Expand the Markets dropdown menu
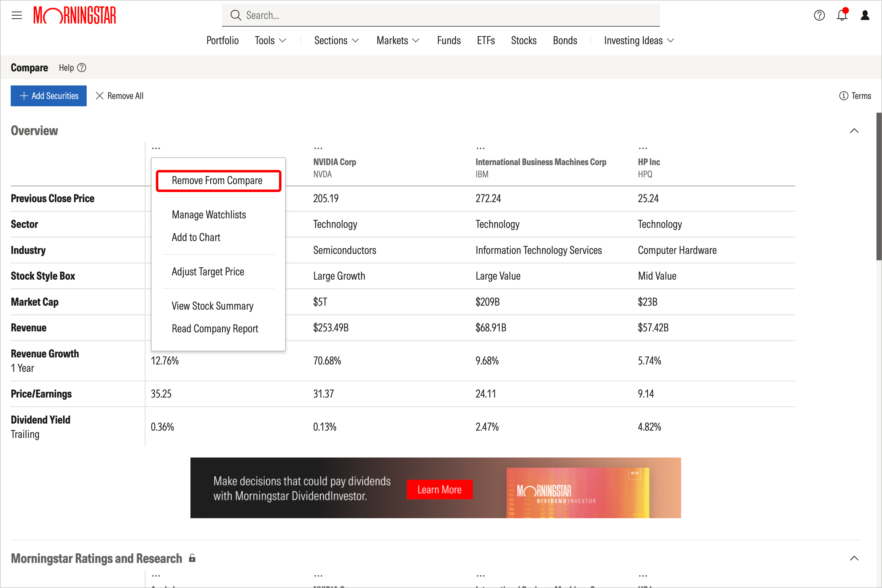 point(398,40)
